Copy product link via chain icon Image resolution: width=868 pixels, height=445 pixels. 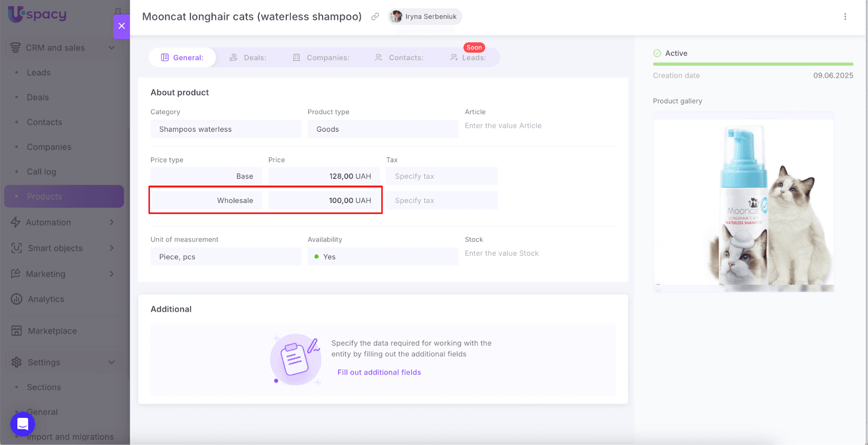click(375, 17)
